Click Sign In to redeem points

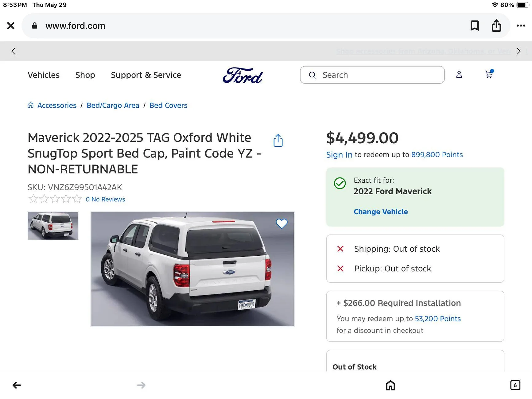point(339,155)
